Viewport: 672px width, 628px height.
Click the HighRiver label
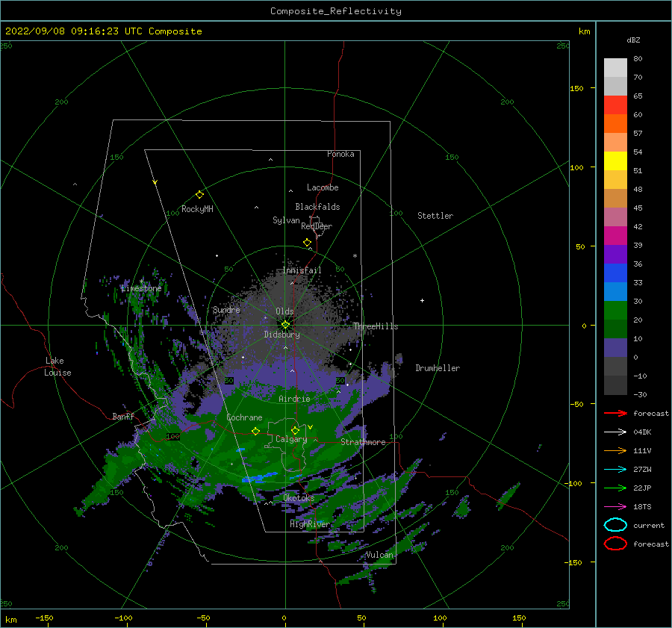(310, 524)
